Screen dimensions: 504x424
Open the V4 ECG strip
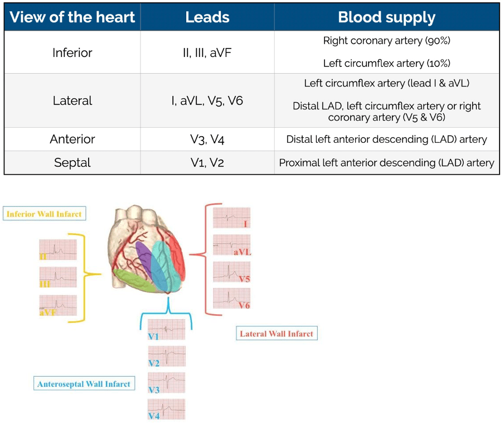(x=166, y=409)
